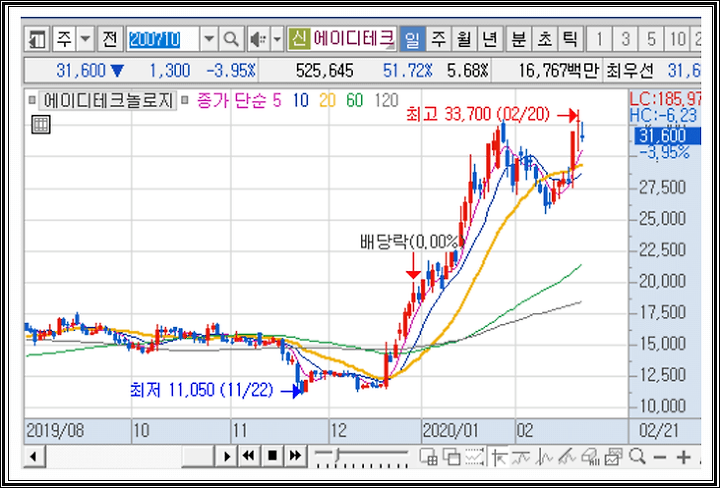
Task: Click the 최고 33,700 (02/20) label
Action: pyautogui.click(x=478, y=115)
